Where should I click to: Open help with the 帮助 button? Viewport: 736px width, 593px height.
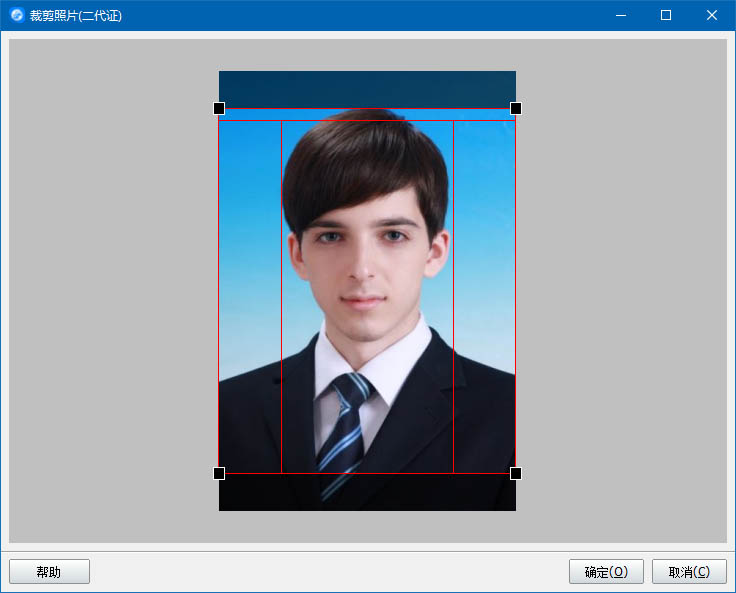49,572
